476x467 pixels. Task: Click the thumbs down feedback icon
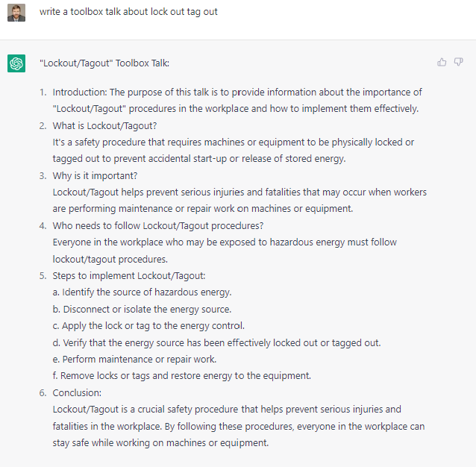coord(459,62)
